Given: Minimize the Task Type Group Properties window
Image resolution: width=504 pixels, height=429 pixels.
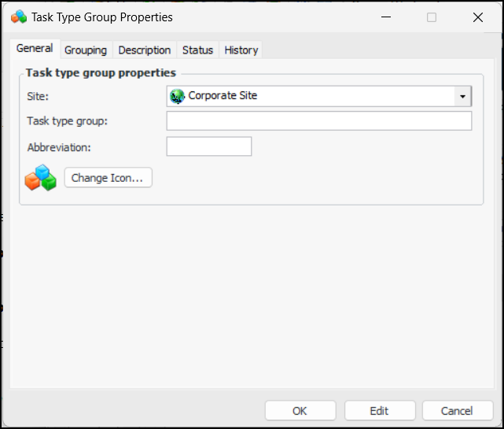Looking at the screenshot, I should point(386,17).
